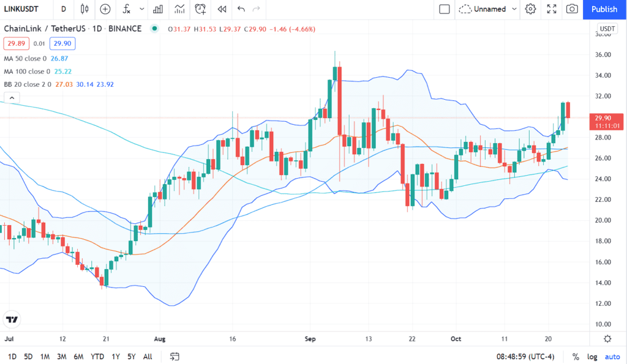Image resolution: width=627 pixels, height=364 pixels.
Task: Create an alert with the alarm clock icon
Action: click(x=200, y=9)
